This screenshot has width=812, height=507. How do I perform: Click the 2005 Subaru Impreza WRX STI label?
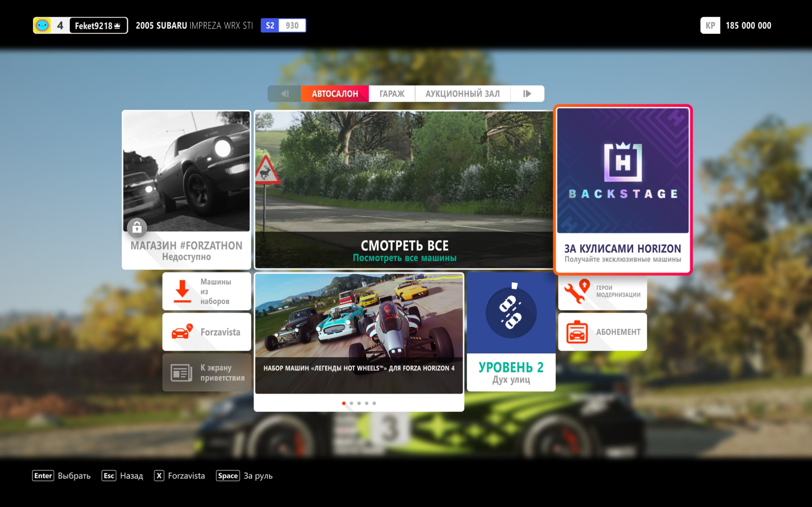194,25
